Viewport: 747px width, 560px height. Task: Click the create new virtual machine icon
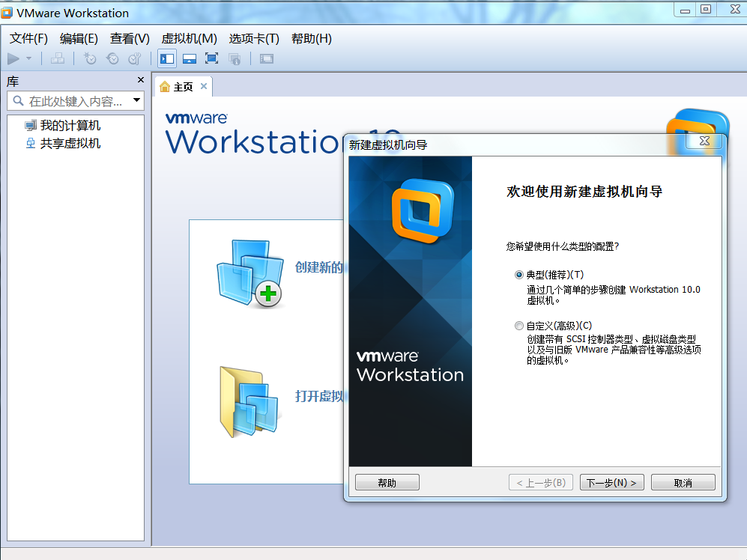point(250,274)
